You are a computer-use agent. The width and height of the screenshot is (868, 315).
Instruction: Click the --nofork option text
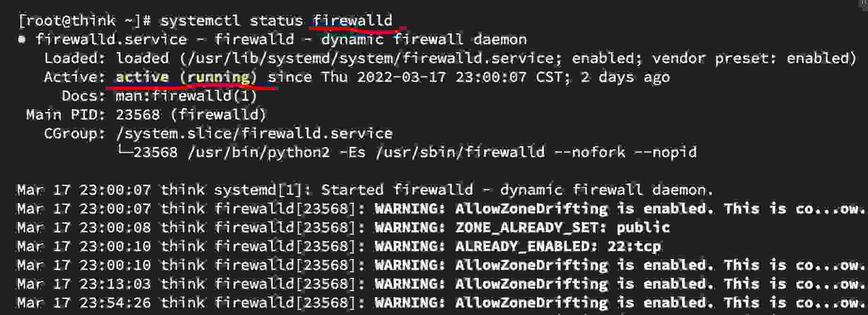pyautogui.click(x=590, y=152)
